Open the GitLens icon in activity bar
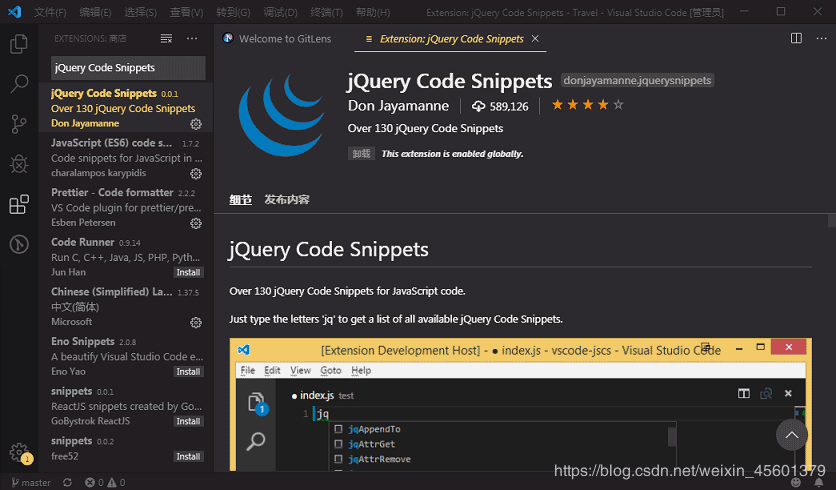The width and height of the screenshot is (836, 490). [18, 244]
